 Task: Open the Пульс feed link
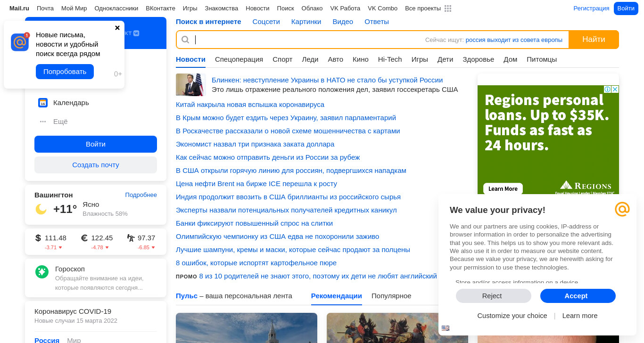(x=187, y=296)
